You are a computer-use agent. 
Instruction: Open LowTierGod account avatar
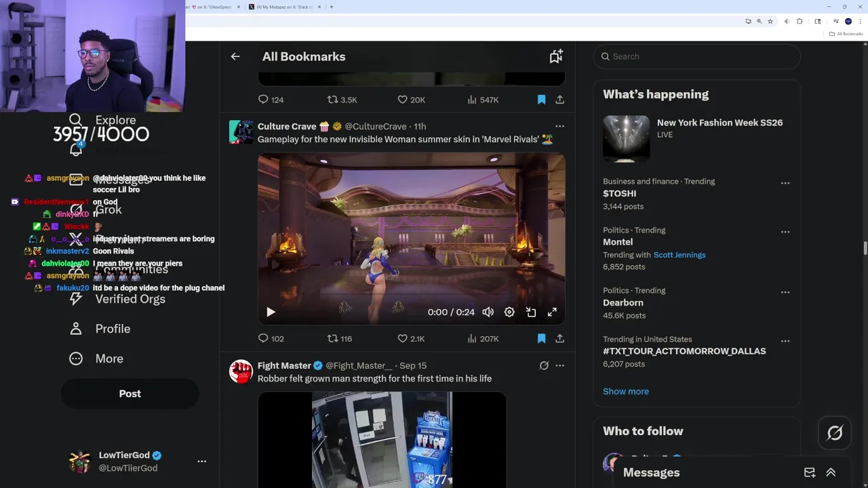[80, 462]
